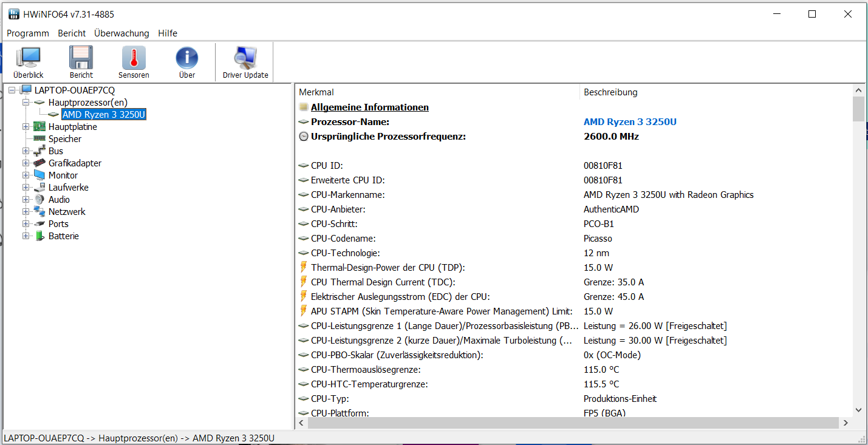Collapse the LAPTOP-OUAEP7CQ root node
This screenshot has height=445, width=868.
coord(12,90)
